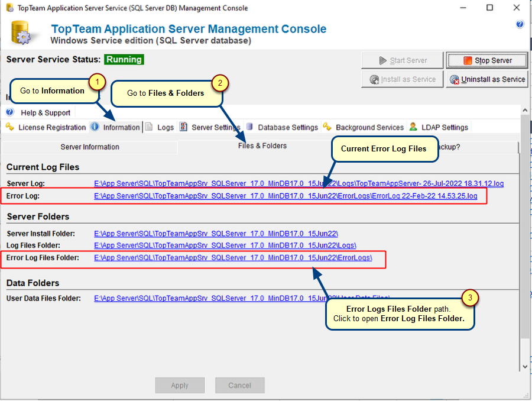This screenshot has height=401, width=532.
Task: Click Install as Service button
Action: pos(403,79)
